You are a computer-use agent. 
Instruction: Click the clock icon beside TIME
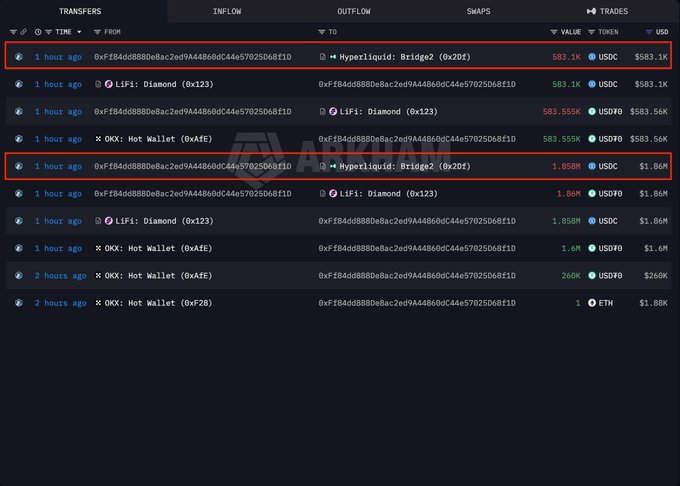click(x=38, y=32)
